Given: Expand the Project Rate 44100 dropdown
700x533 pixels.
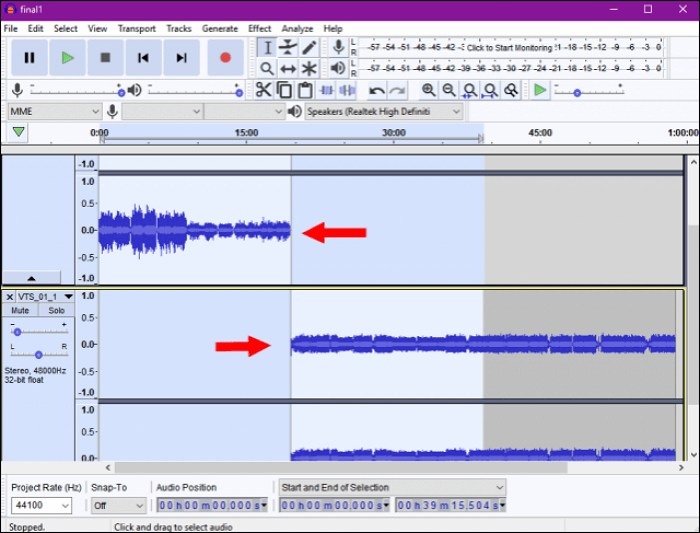Looking at the screenshot, I should pyautogui.click(x=40, y=506).
